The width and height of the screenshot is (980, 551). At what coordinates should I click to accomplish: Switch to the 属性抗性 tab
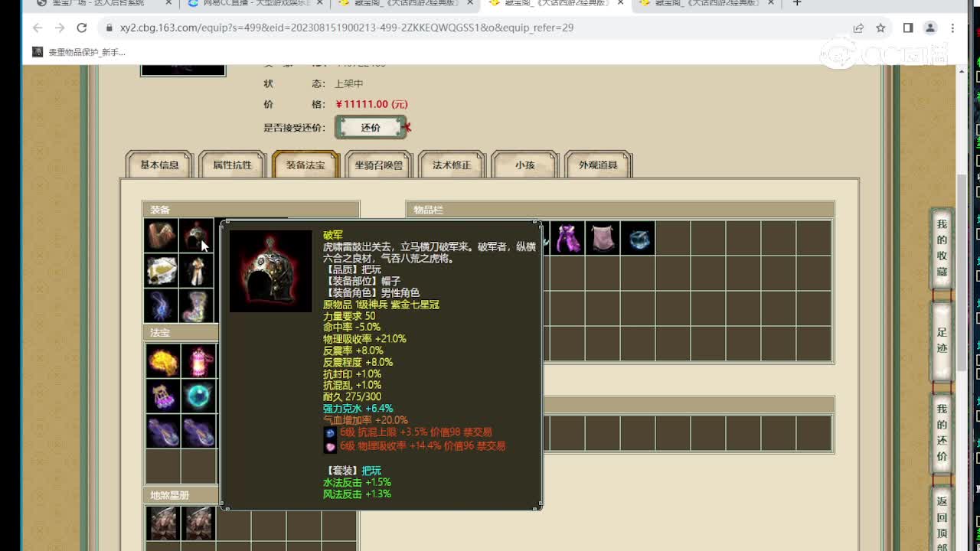(232, 165)
